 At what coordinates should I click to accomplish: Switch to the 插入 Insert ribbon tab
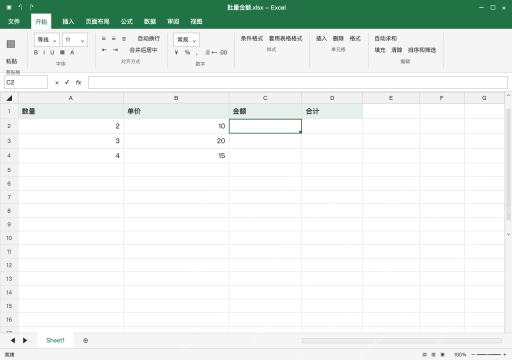coord(68,21)
